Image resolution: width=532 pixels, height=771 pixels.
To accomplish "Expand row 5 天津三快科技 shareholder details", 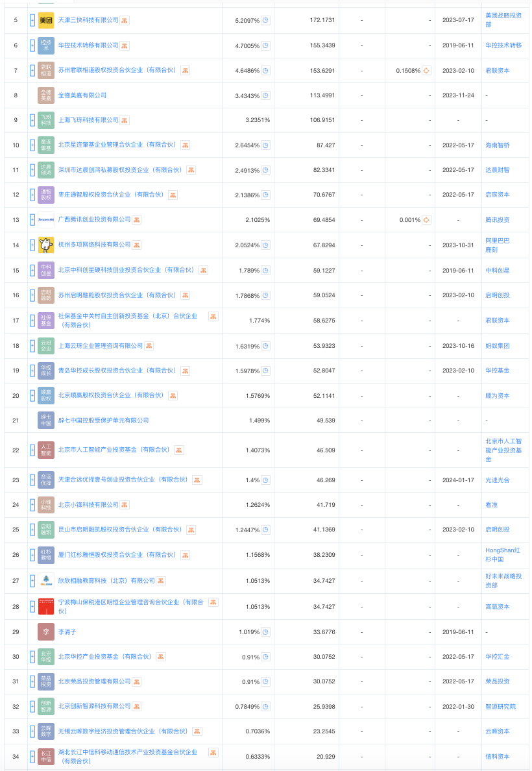I will (32, 21).
